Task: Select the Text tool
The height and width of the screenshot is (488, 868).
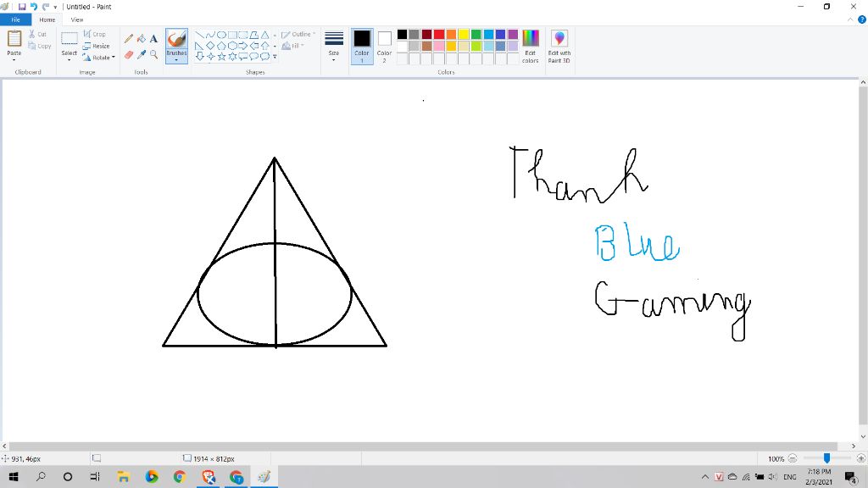Action: [154, 39]
